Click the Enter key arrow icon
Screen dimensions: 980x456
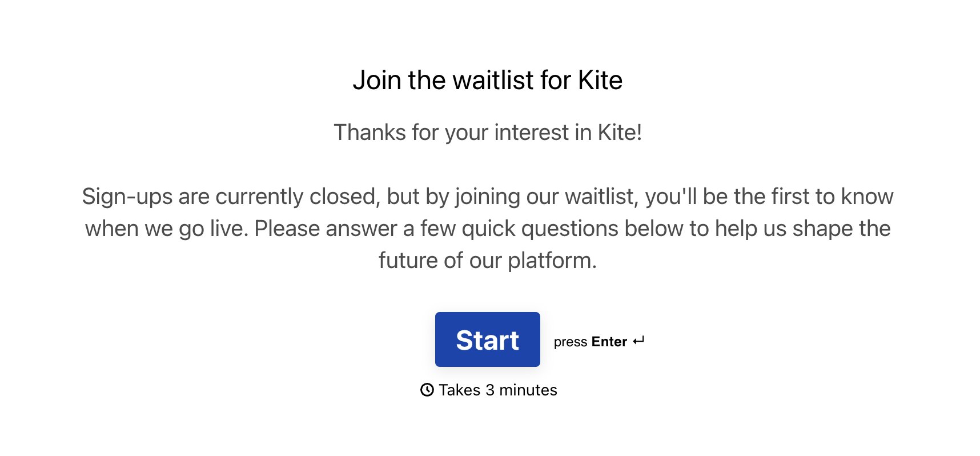[638, 341]
